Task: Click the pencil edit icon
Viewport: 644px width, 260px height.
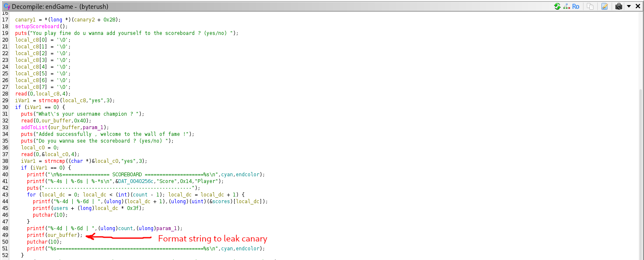Action: [x=604, y=6]
